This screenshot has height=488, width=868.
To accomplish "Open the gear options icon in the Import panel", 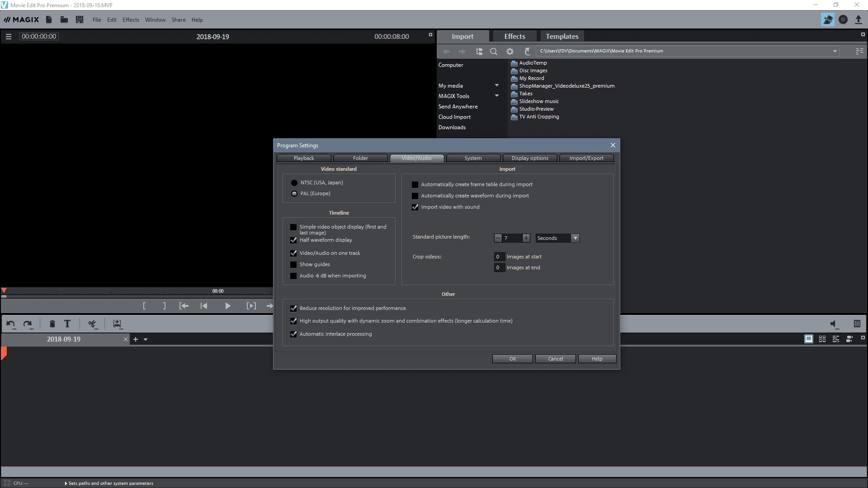I will click(510, 51).
